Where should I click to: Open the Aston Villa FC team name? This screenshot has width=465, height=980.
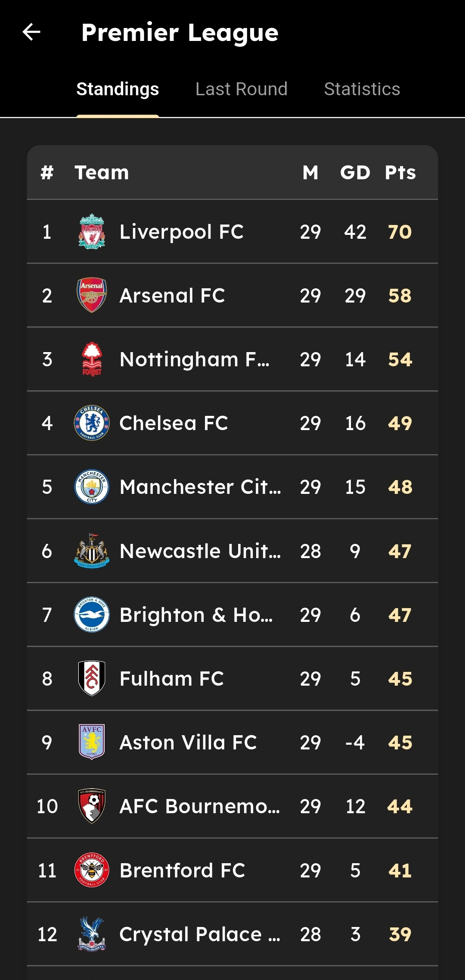[188, 743]
